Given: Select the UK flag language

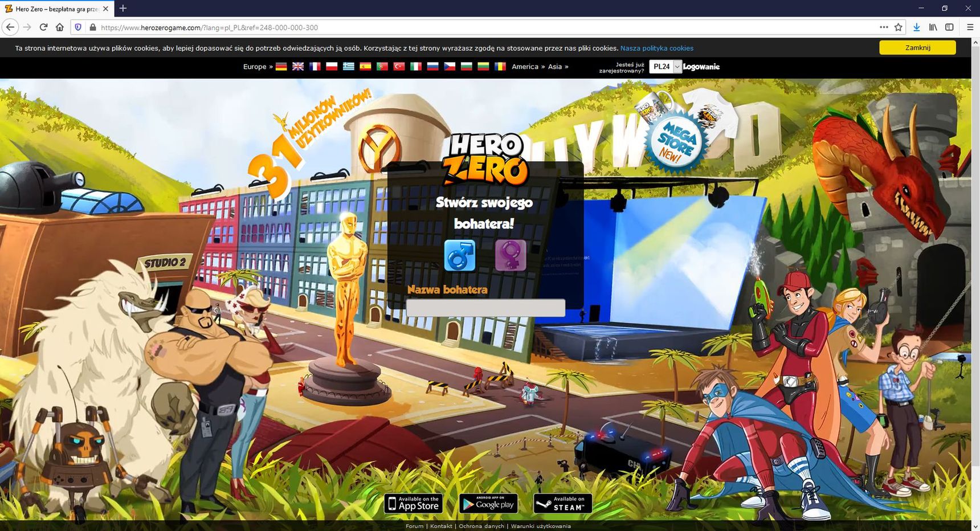Looking at the screenshot, I should tap(298, 67).
